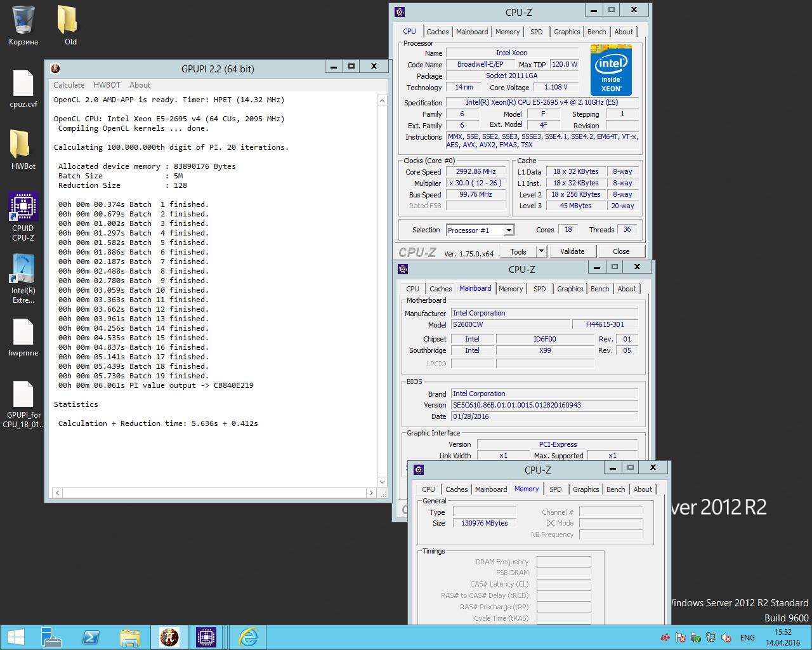Click the Model field showing S2600CW
Image resolution: width=812 pixels, height=650 pixels.
tap(511, 324)
